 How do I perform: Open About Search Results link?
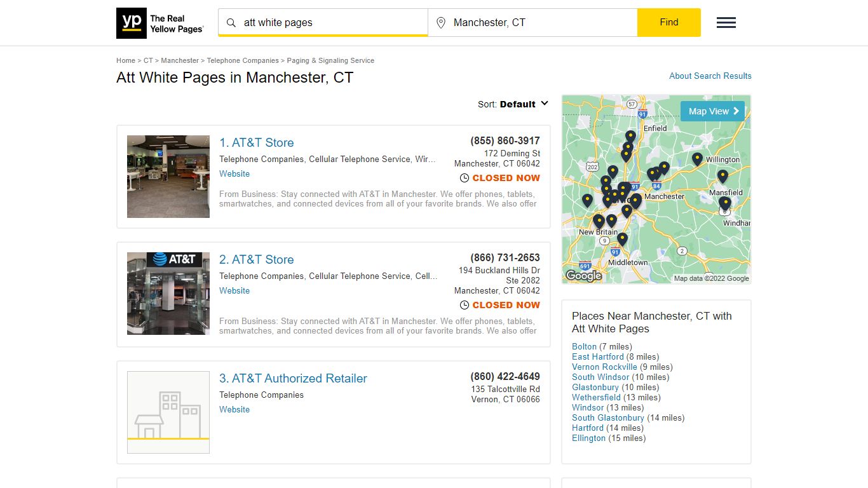point(710,76)
